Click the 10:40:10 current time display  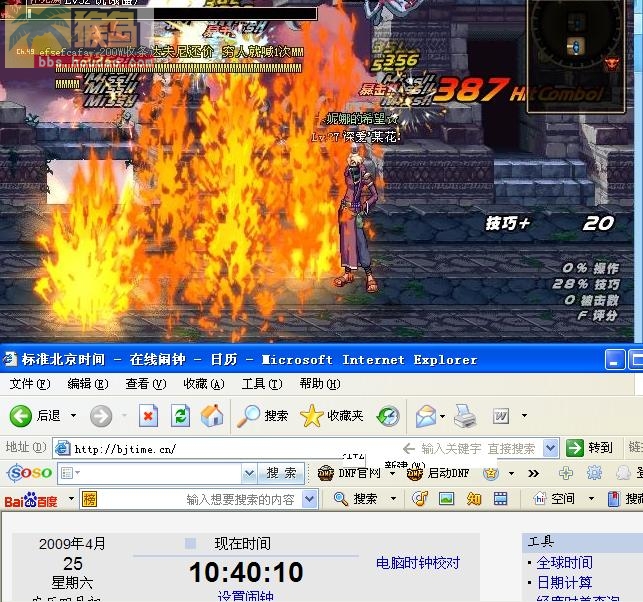246,572
